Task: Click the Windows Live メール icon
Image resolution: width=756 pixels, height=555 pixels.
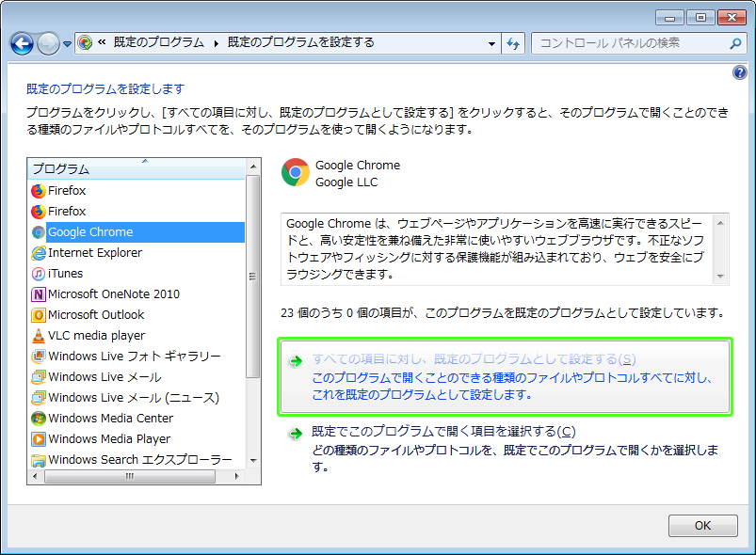Action: [x=38, y=377]
